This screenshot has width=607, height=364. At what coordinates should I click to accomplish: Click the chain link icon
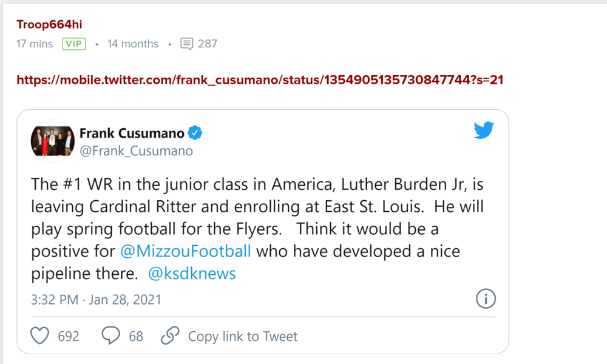170,335
